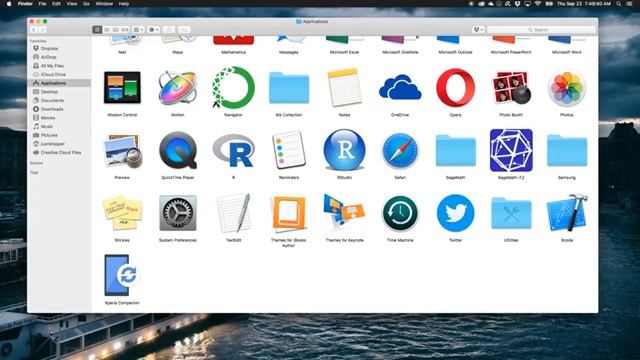
Task: Click the R application icon
Action: coord(233,151)
